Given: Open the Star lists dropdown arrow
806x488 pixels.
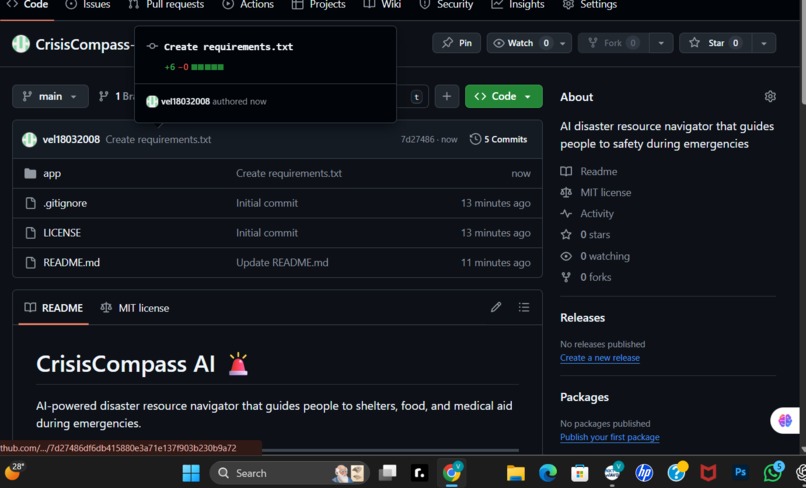Looking at the screenshot, I should pos(764,43).
